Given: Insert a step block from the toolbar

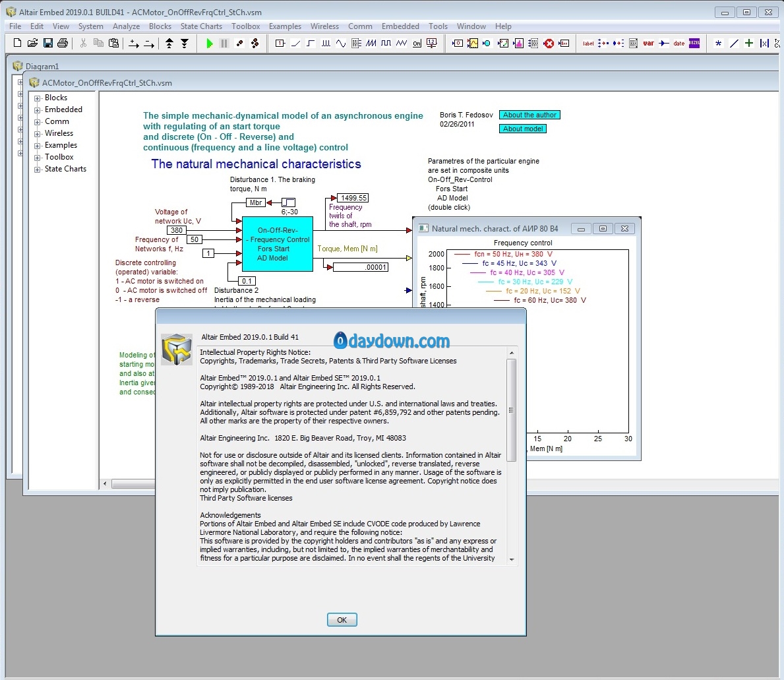Looking at the screenshot, I should click(311, 44).
